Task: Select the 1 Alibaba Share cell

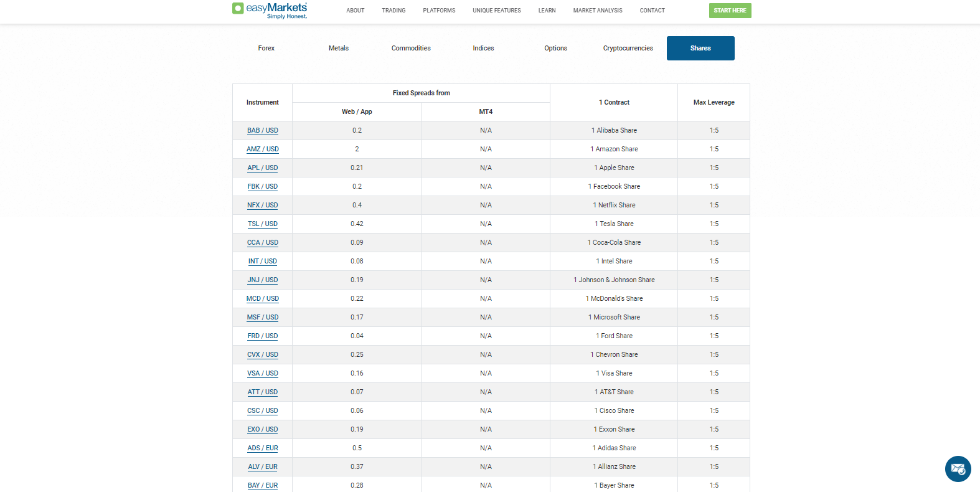Action: click(x=615, y=130)
